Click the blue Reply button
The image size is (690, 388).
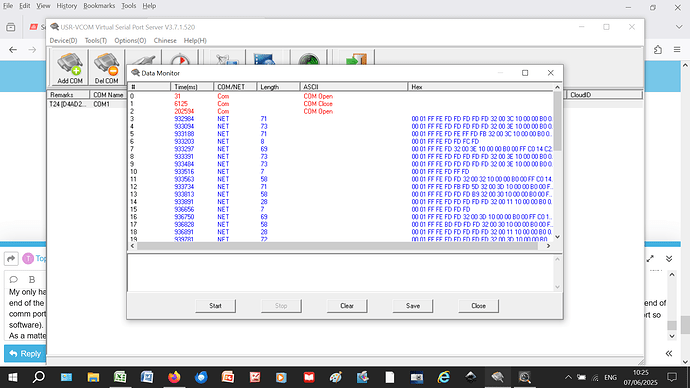(25, 354)
